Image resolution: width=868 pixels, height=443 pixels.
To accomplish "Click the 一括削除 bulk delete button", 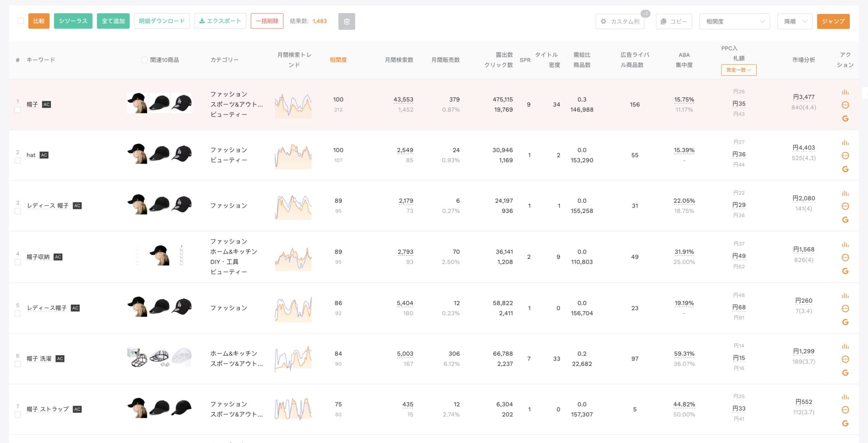I will click(267, 21).
